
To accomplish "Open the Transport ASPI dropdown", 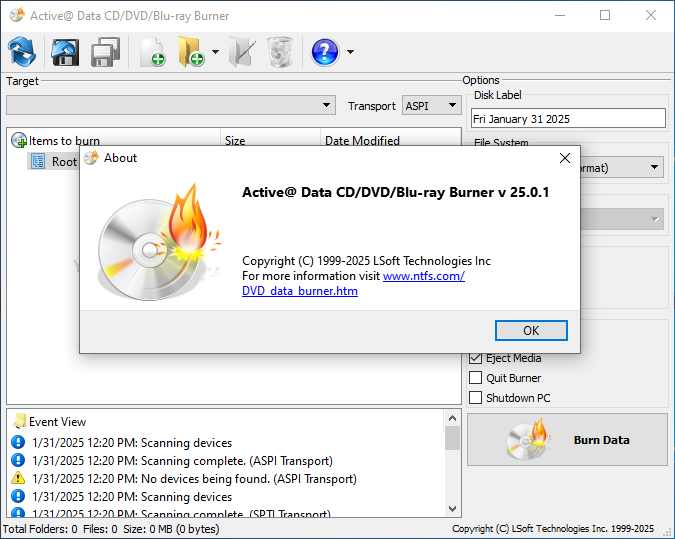I will pos(431,105).
